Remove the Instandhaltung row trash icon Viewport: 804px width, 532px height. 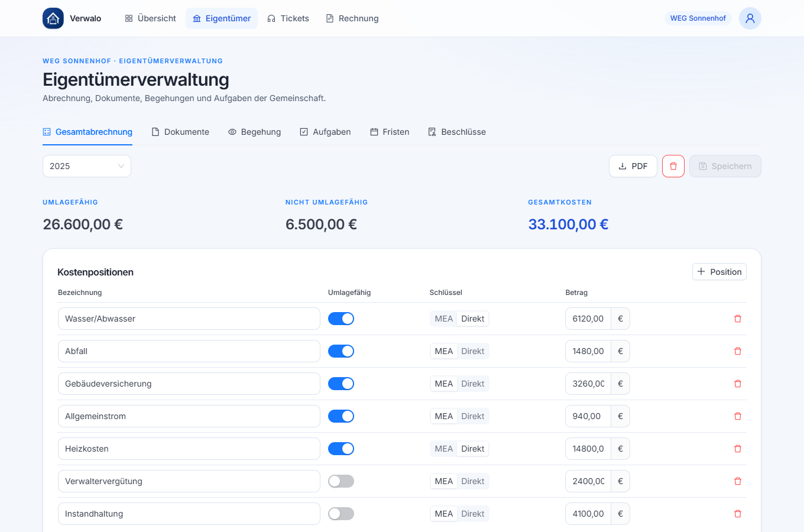738,514
